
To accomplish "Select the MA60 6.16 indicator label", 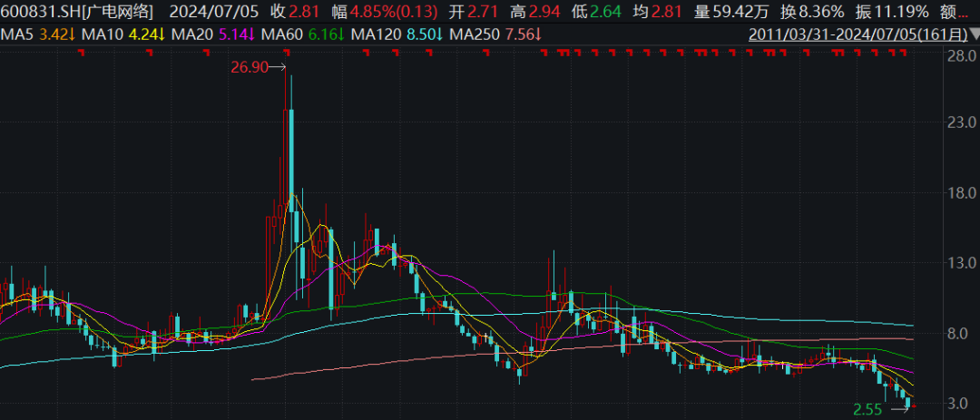I will [304, 35].
